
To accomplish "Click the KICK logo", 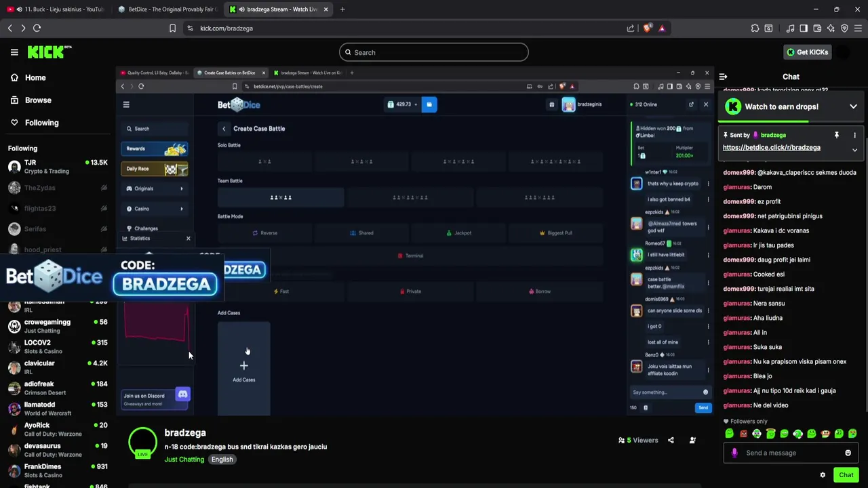I will click(49, 52).
